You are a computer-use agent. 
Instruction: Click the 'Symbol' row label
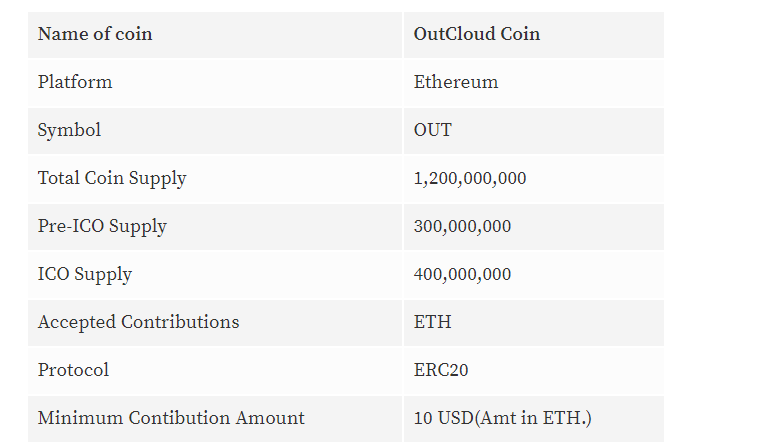tap(69, 130)
